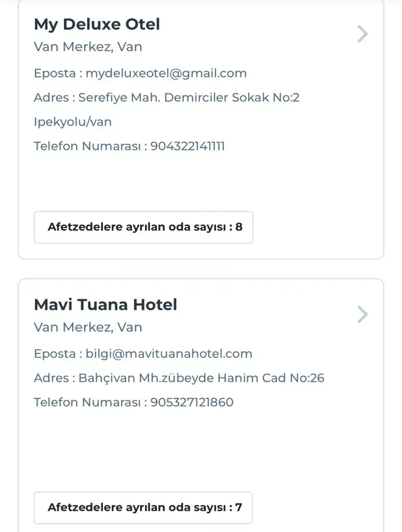Tap the mydeluxeotel@gmail.com email address
This screenshot has width=402, height=532.
pyautogui.click(x=166, y=73)
